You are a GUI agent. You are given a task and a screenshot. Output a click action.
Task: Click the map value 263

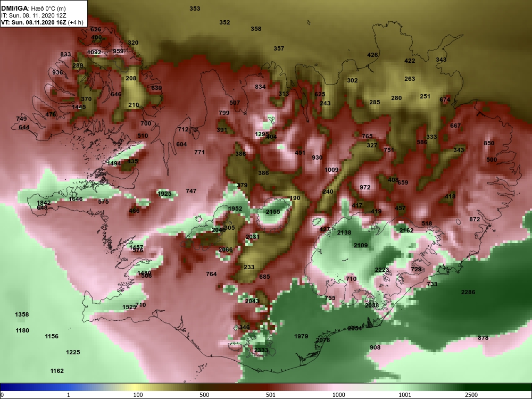(x=410, y=79)
